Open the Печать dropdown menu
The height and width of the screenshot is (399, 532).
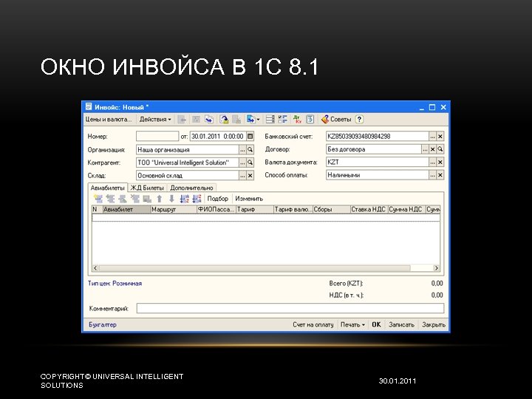point(352,324)
